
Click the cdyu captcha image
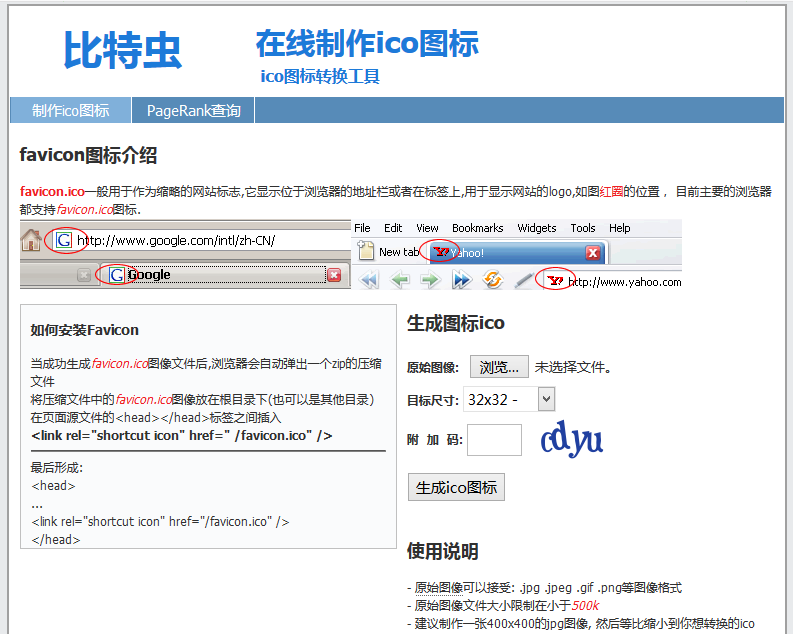(571, 439)
